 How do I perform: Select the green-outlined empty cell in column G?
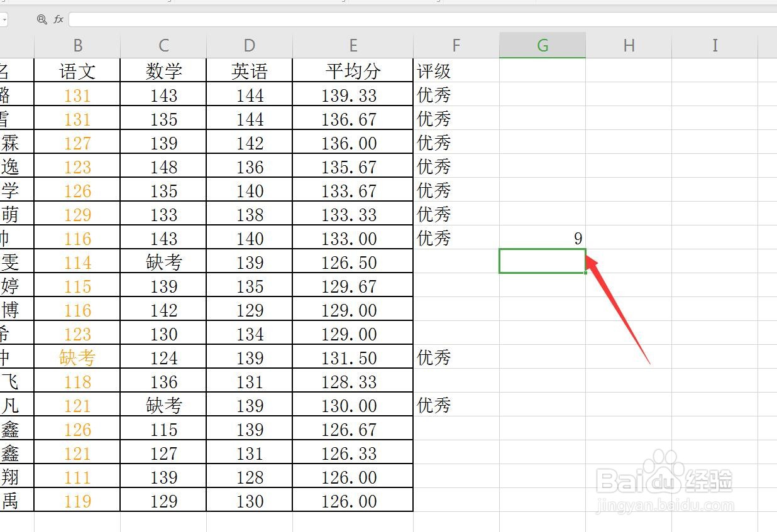click(542, 262)
